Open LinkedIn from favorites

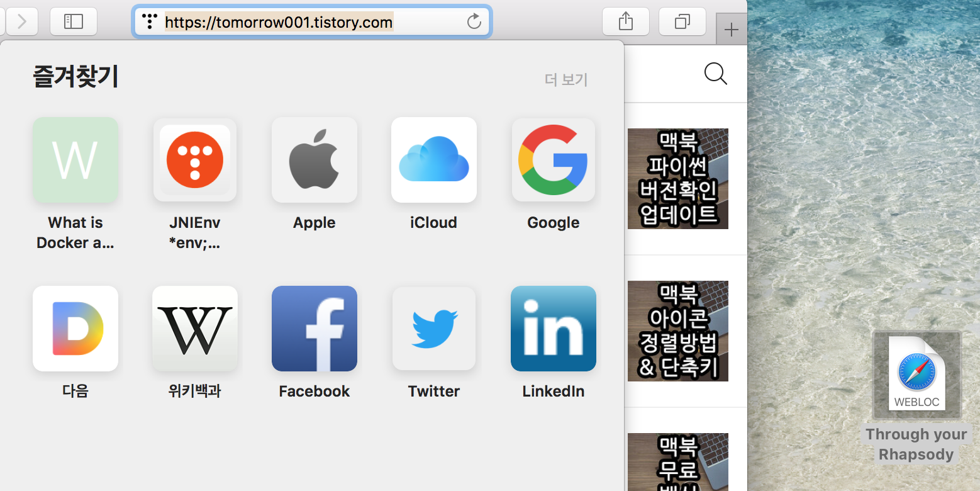click(554, 328)
